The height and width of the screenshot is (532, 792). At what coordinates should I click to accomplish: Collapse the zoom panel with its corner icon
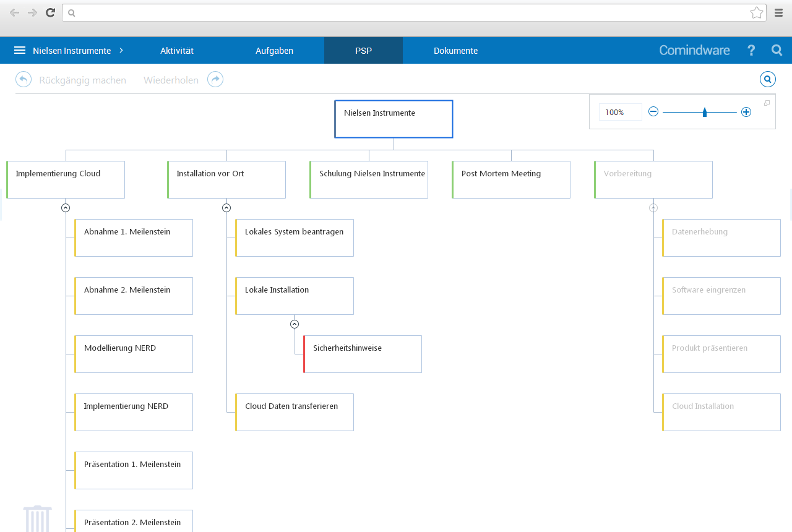pyautogui.click(x=767, y=103)
